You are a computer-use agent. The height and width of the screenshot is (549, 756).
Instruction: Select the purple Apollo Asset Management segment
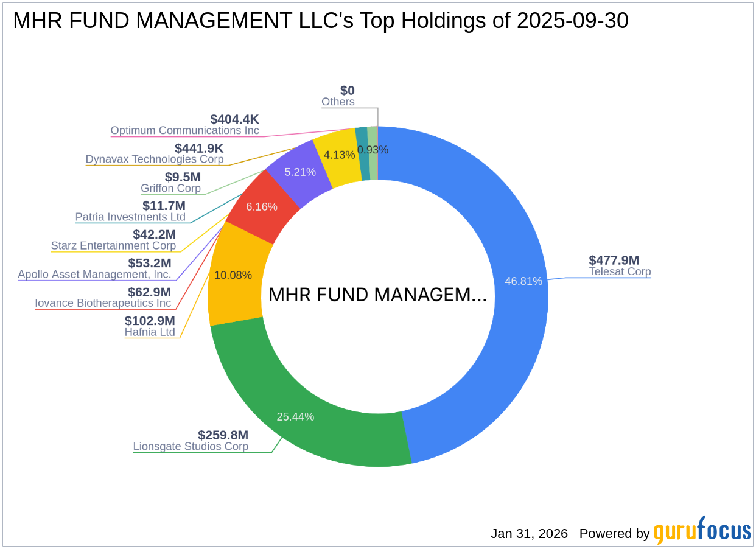point(299,172)
